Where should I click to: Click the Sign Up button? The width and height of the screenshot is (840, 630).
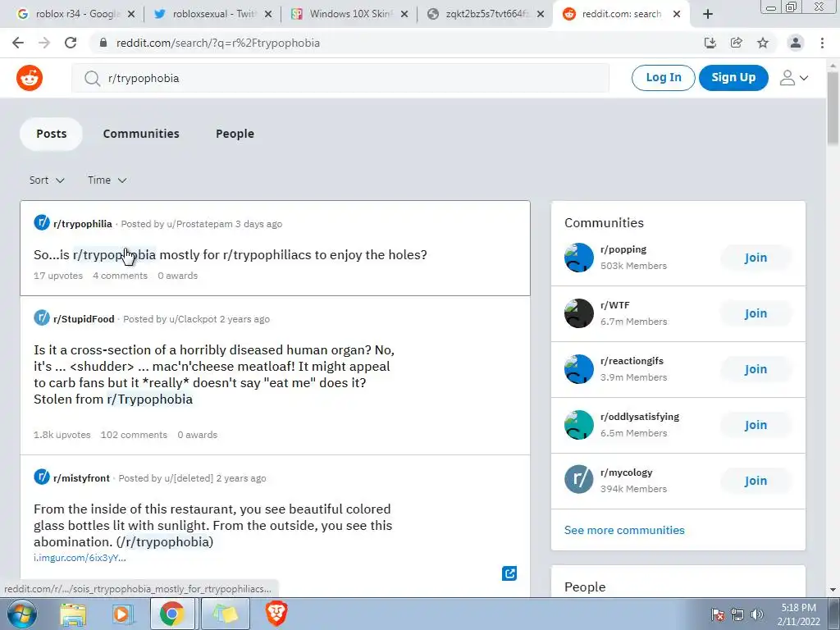733,78
